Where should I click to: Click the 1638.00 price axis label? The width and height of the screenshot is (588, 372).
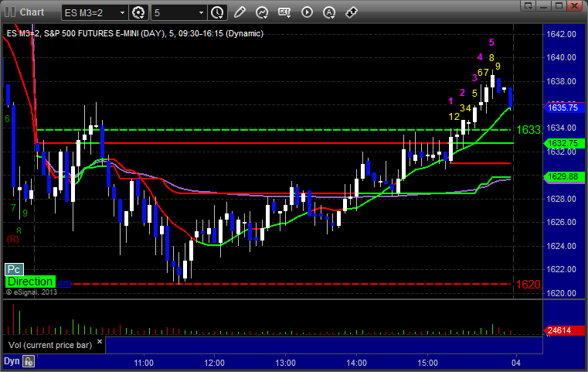point(561,81)
